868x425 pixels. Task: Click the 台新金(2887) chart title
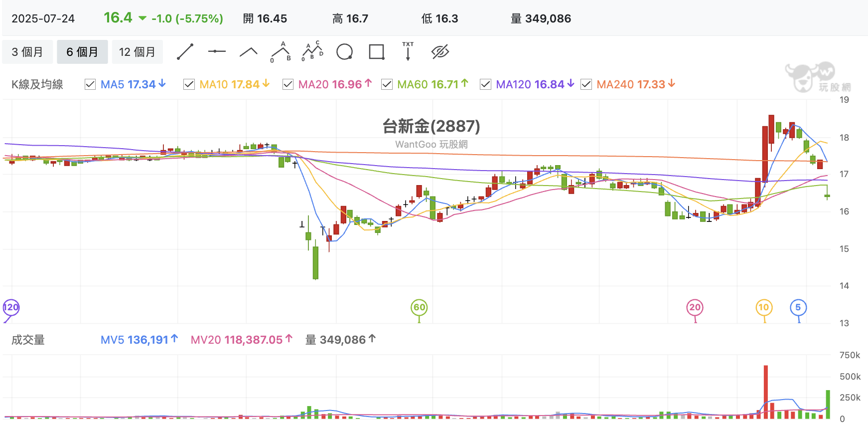(x=432, y=126)
